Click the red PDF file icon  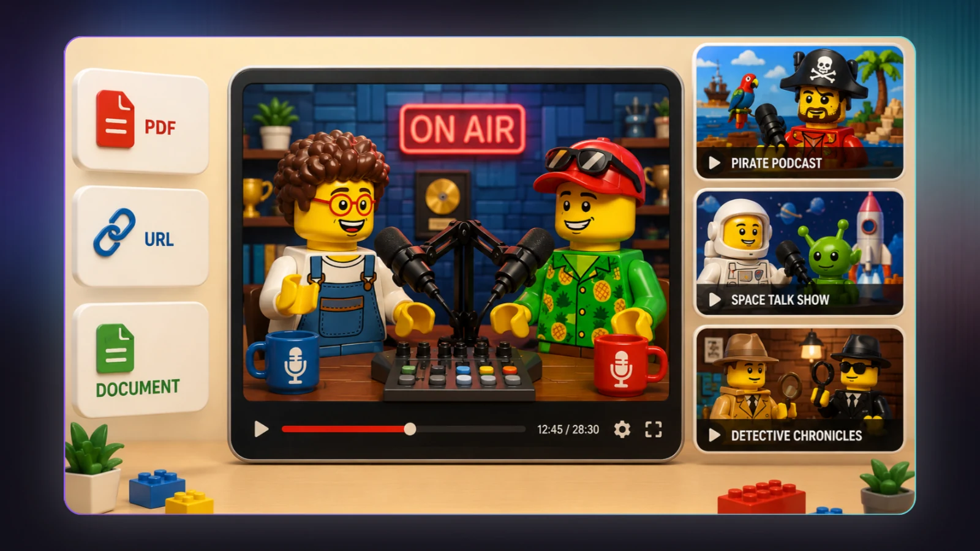point(115,119)
